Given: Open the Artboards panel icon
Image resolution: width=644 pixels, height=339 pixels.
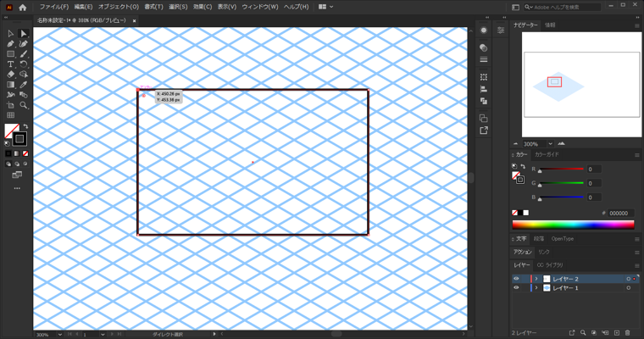Looking at the screenshot, I should (484, 119).
